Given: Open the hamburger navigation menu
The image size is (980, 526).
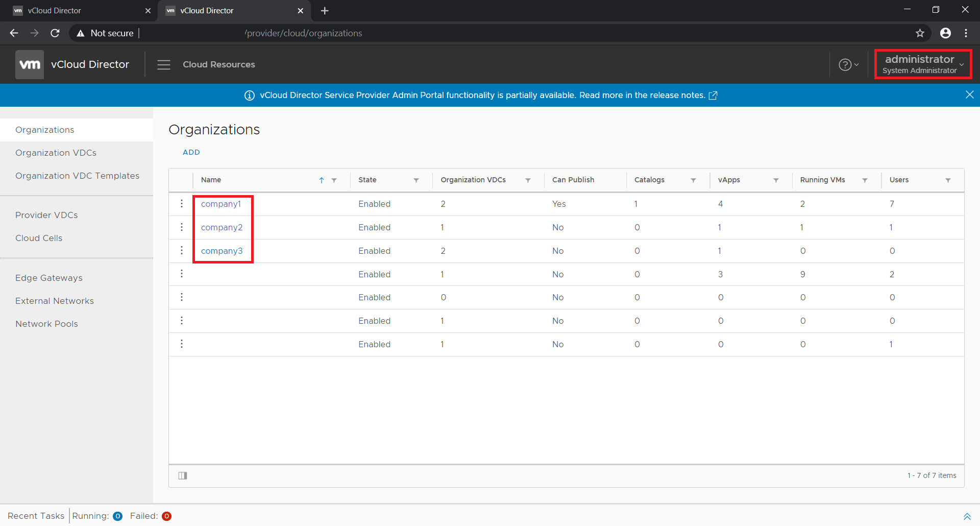Looking at the screenshot, I should [164, 65].
